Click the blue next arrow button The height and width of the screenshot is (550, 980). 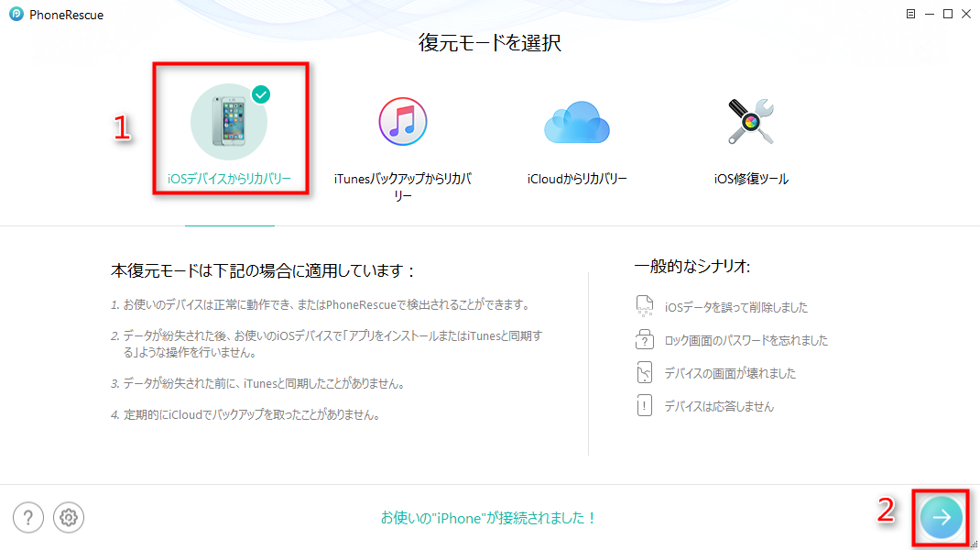click(x=942, y=518)
